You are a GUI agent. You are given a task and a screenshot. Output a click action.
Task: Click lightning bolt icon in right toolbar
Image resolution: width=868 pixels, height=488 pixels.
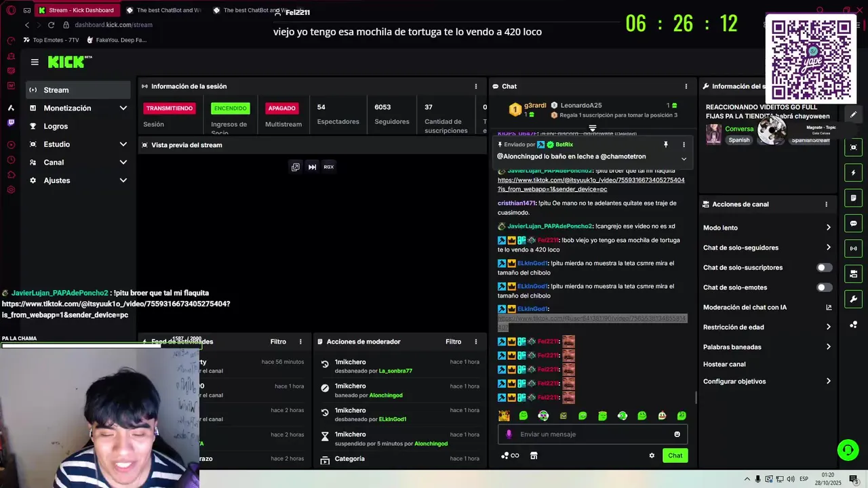point(853,173)
